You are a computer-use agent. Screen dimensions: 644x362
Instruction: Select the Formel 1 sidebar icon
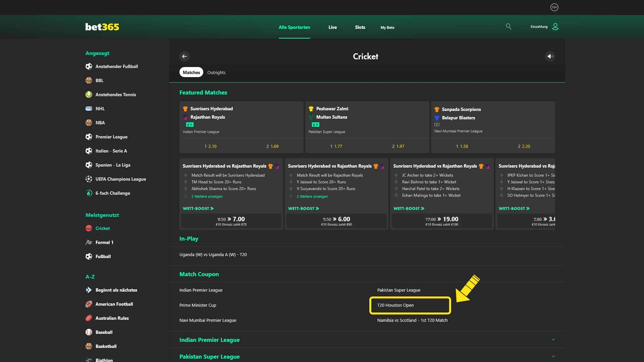click(x=89, y=242)
